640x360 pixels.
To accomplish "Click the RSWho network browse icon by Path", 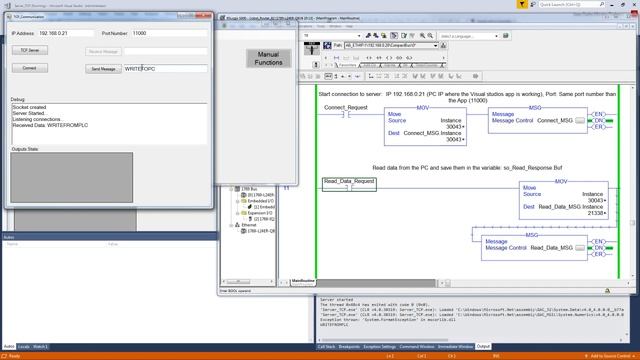I will pos(443,46).
